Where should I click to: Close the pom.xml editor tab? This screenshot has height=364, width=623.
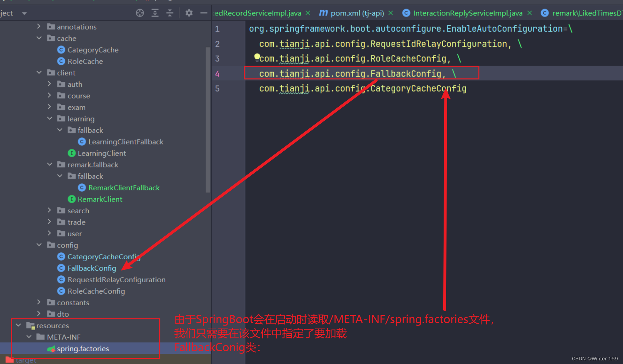pos(391,13)
